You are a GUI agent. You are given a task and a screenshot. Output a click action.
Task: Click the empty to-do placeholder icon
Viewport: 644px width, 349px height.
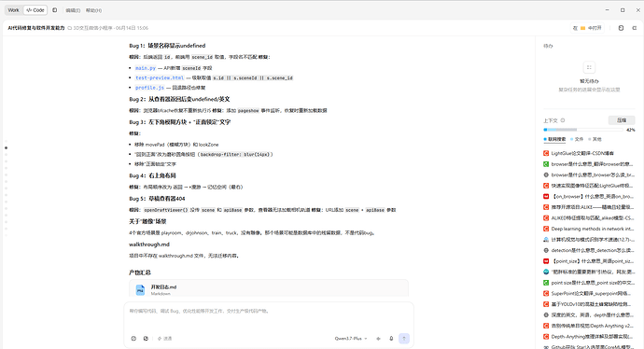tap(589, 67)
